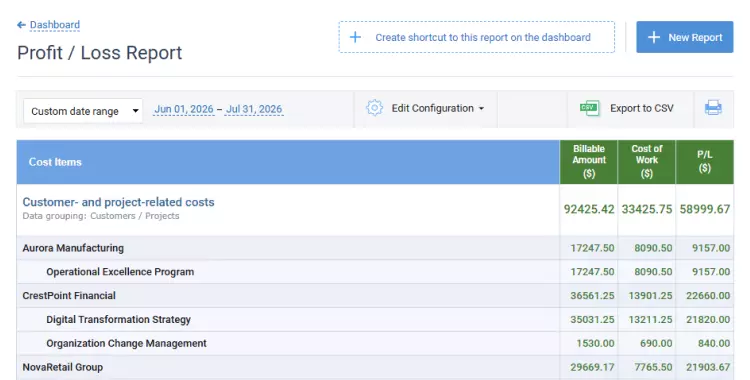The height and width of the screenshot is (380, 750).
Task: Click the New Report button
Action: coord(684,37)
